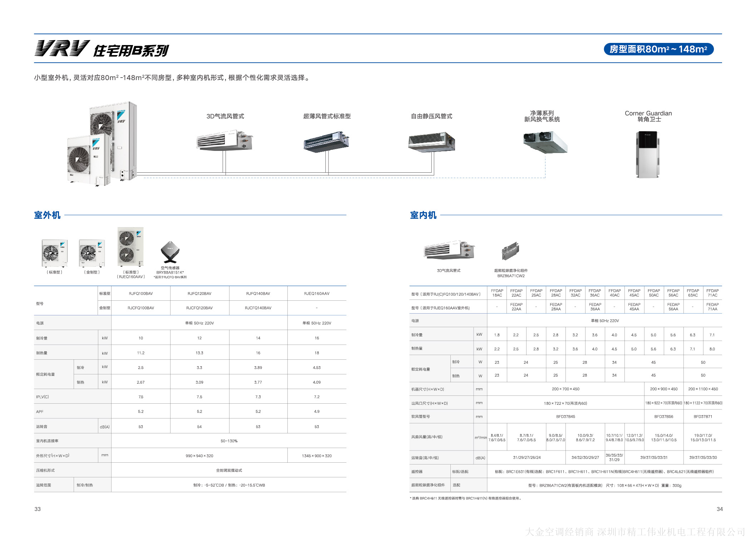Click the RJCFQ100BAV model cell
Screen dimensions: 756x541
[x=141, y=308]
